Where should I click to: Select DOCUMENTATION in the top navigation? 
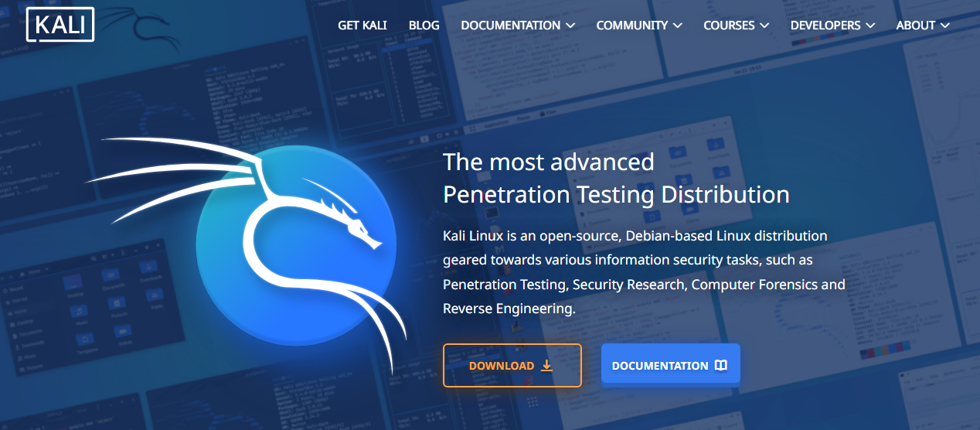pos(510,26)
